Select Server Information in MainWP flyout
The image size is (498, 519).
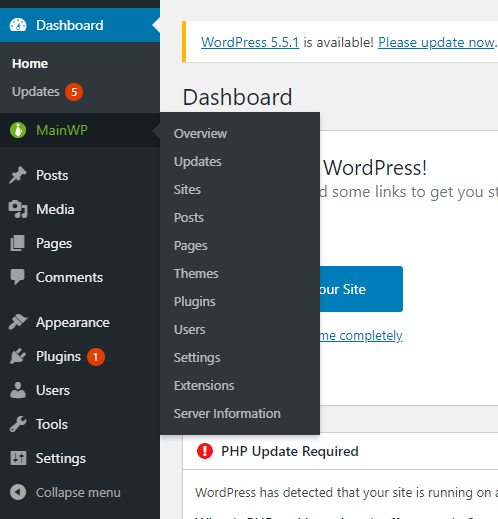coord(227,414)
